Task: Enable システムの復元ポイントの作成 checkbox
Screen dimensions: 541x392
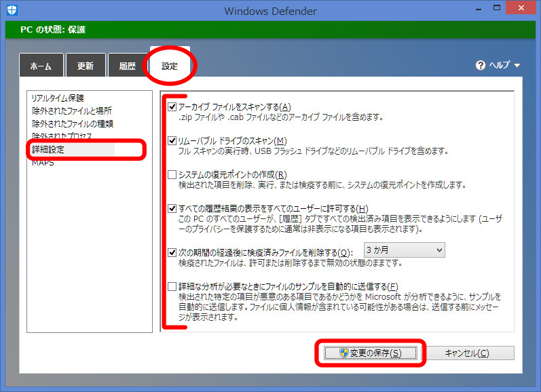Action: (x=172, y=174)
